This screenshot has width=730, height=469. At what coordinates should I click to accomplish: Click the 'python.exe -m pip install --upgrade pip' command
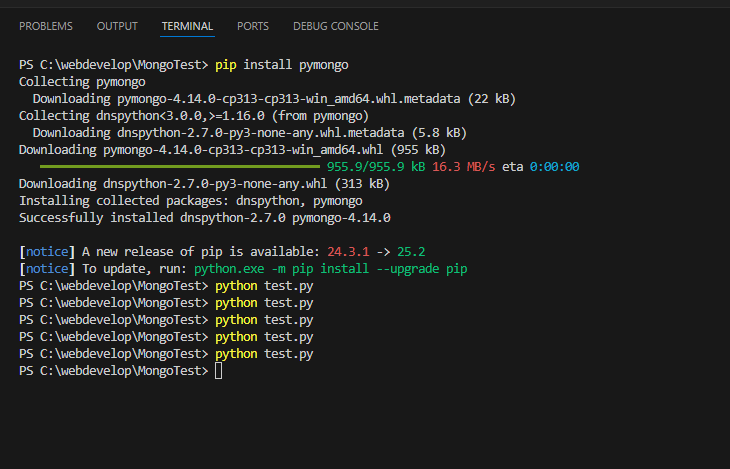pos(331,269)
